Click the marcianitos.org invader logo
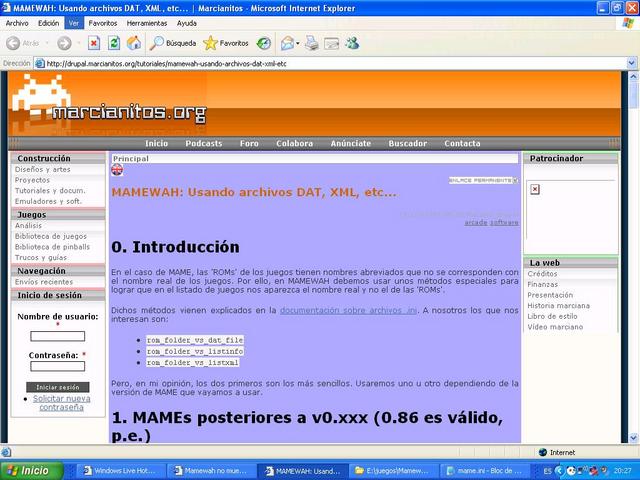 [x=109, y=99]
